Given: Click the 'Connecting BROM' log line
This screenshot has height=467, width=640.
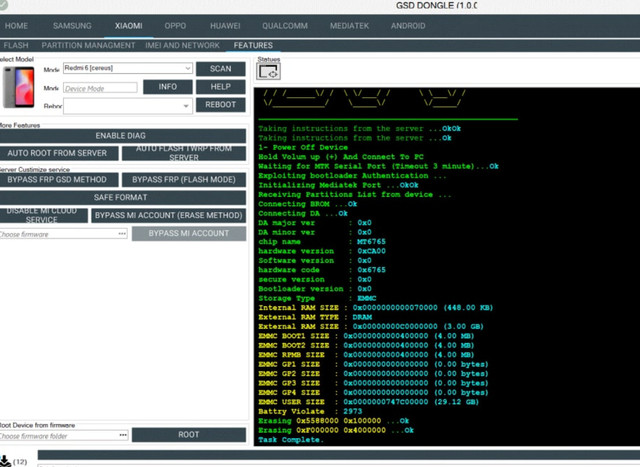Looking at the screenshot, I should point(307,204).
